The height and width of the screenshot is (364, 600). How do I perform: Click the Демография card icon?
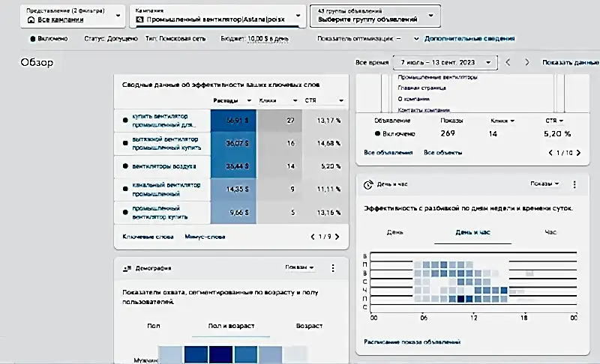[127, 269]
